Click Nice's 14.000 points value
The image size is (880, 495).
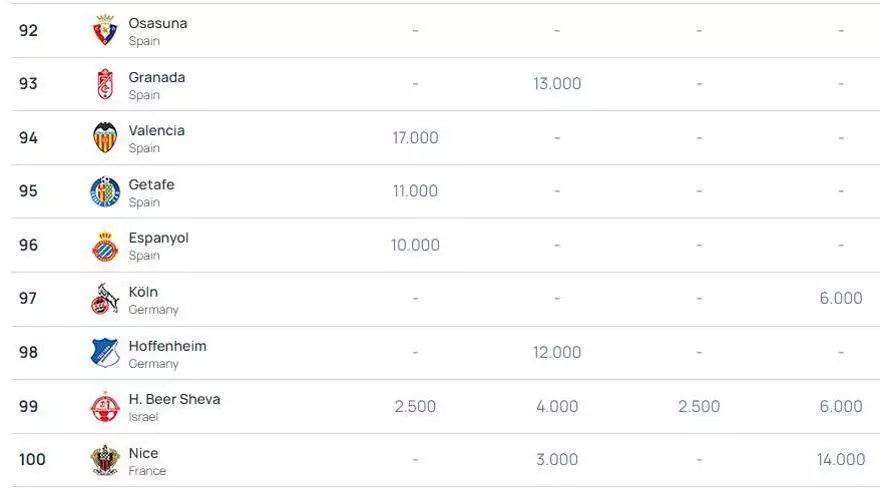click(840, 460)
